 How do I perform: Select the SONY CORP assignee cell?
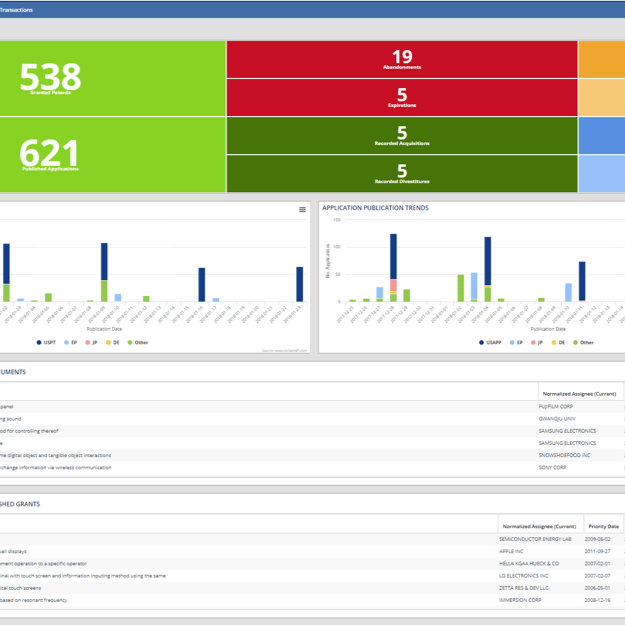coord(552,467)
